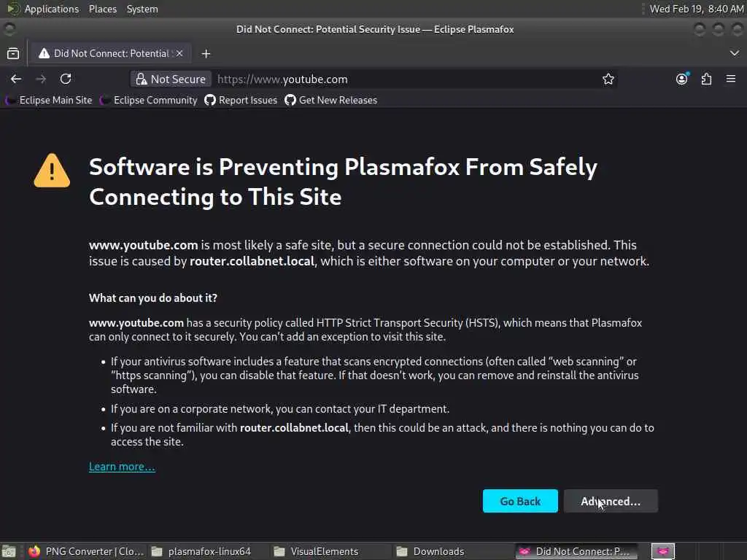The image size is (747, 560).
Task: Open the account profile icon
Action: (682, 79)
